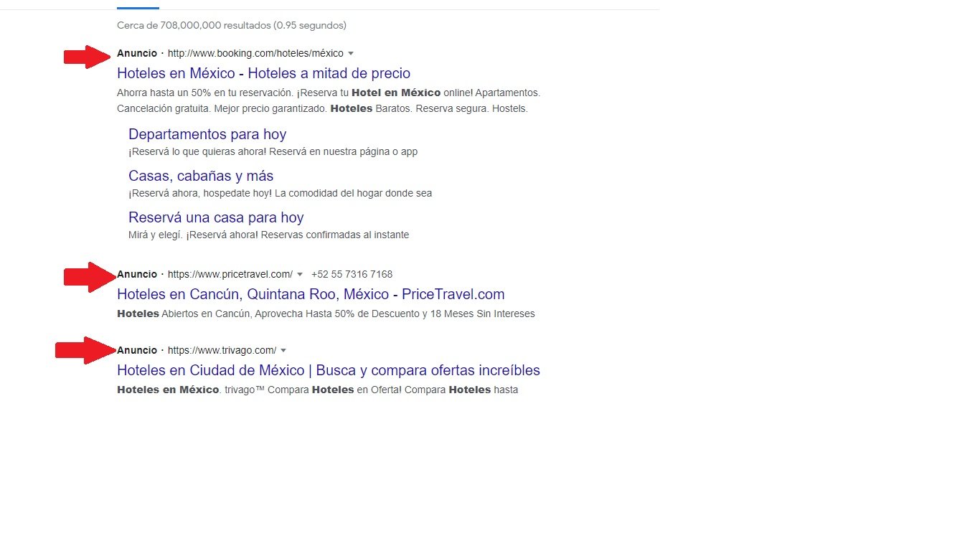This screenshot has height=551, width=980.
Task: Open the 'Departamentos para hoy' sitelink
Action: [207, 134]
